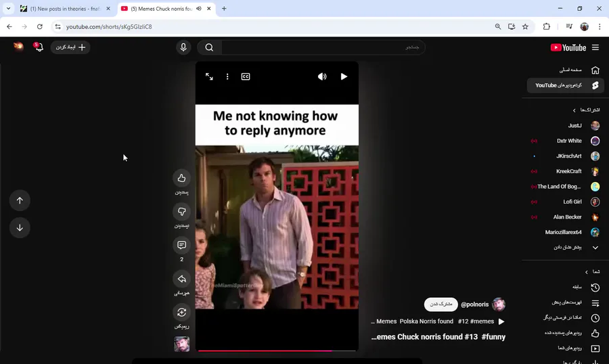
Task: View site information icon in address bar
Action: point(58,27)
